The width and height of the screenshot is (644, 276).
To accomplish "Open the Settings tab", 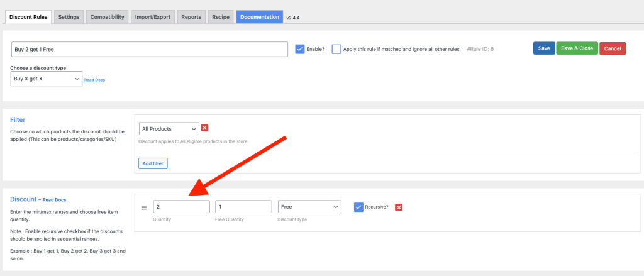I will coord(69,17).
